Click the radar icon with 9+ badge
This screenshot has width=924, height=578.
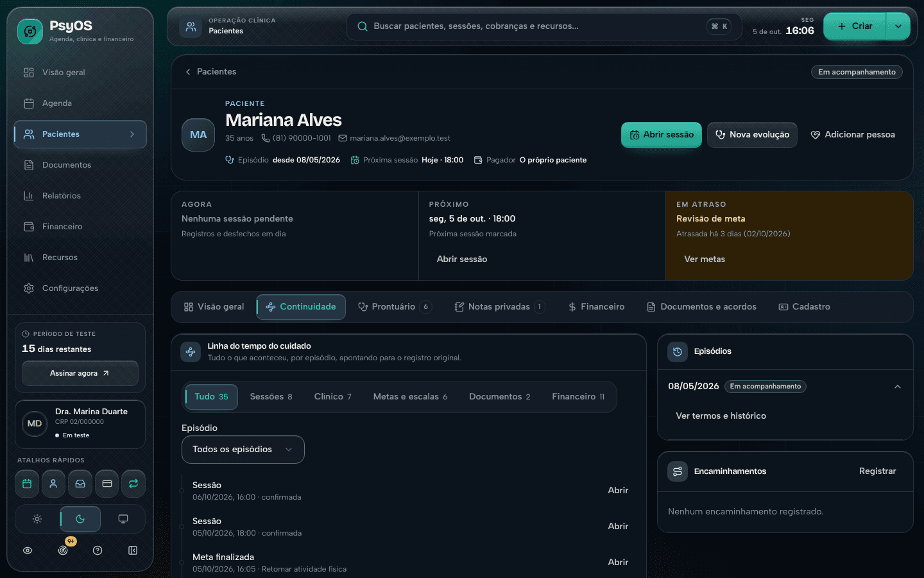pyautogui.click(x=63, y=550)
